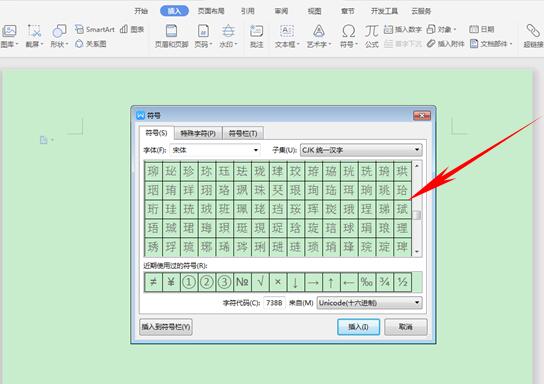
Task: Insert a SmartArt graphic
Action: [x=95, y=29]
